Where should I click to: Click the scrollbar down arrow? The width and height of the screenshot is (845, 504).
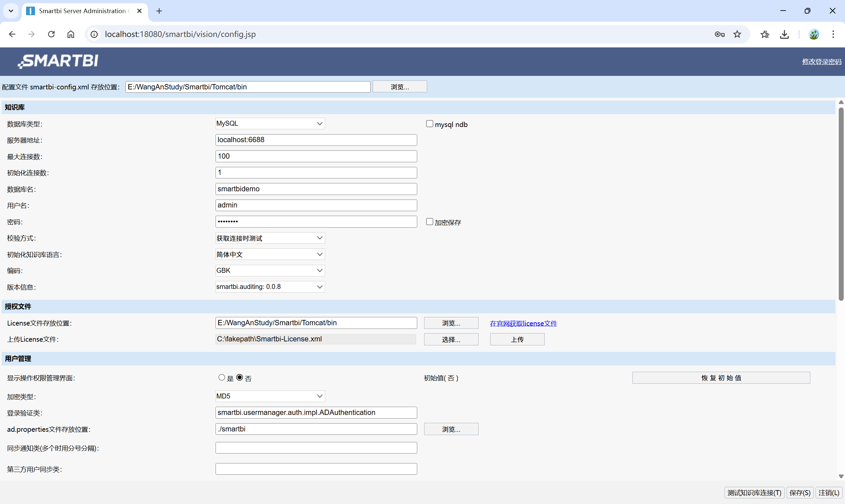pyautogui.click(x=841, y=476)
